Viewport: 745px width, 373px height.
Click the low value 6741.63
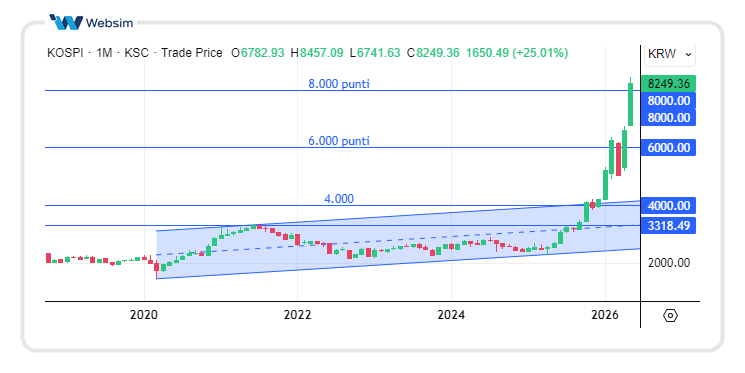point(379,53)
